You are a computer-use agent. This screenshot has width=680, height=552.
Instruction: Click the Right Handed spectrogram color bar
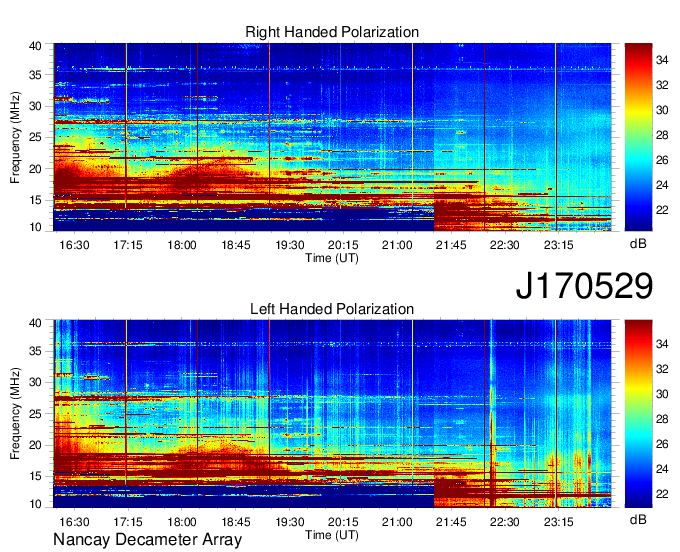point(638,137)
